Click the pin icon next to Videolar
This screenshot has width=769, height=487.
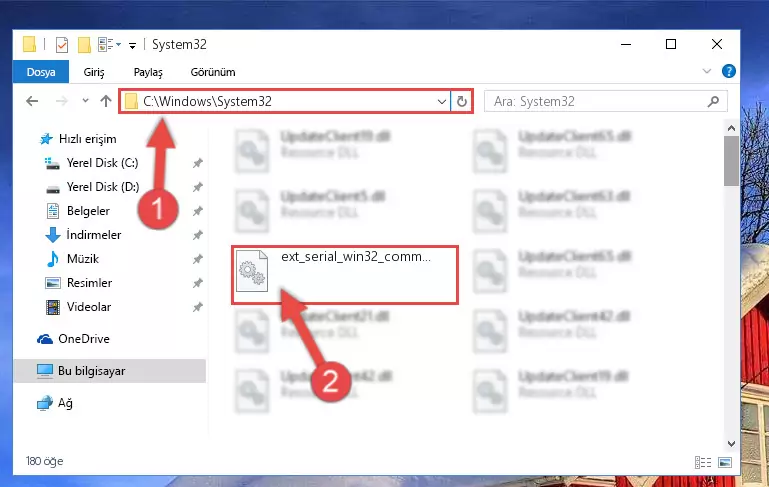point(197,307)
